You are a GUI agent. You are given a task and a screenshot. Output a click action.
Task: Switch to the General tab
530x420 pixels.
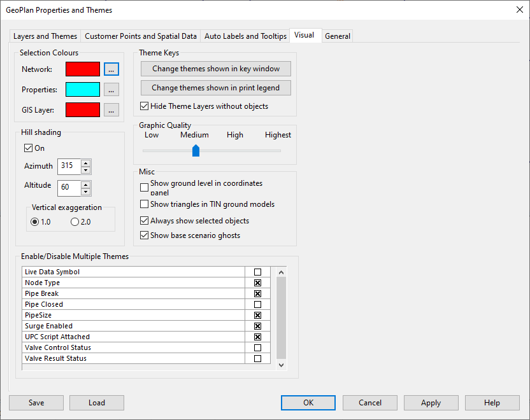pos(338,36)
